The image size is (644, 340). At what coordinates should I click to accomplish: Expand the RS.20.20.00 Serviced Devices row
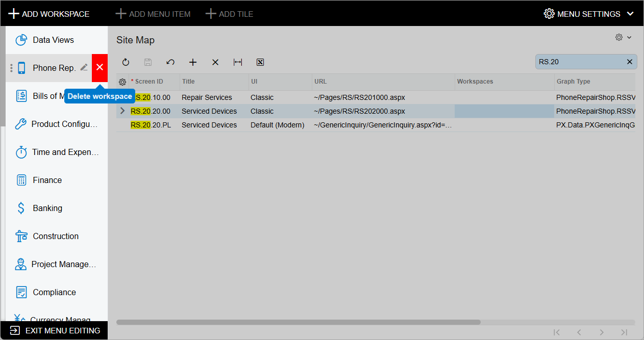tap(121, 111)
